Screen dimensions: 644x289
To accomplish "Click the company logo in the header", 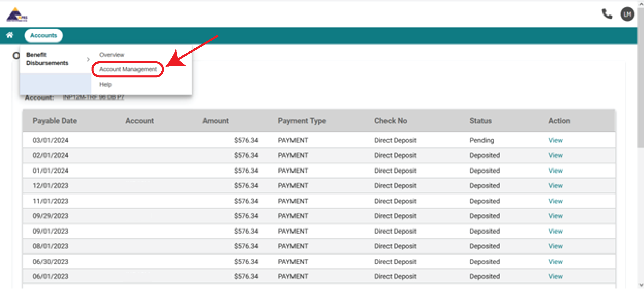I will tap(17, 14).
